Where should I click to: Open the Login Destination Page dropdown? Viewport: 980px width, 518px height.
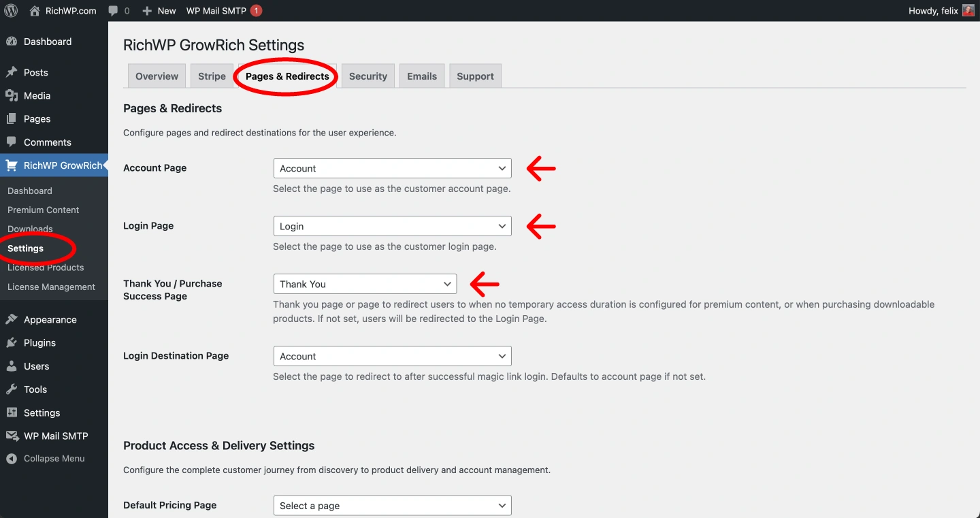(392, 356)
